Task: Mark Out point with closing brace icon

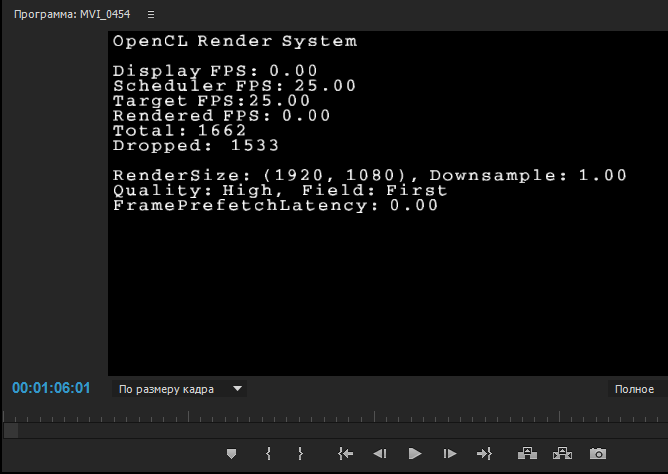Action: pos(300,454)
